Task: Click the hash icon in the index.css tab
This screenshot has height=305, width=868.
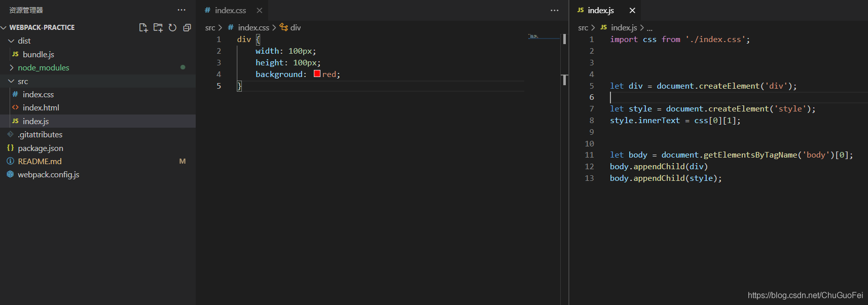Action: pos(207,10)
